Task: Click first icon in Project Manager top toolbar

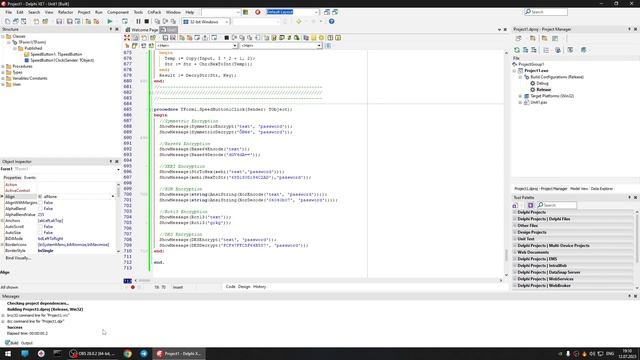Action: (x=518, y=38)
